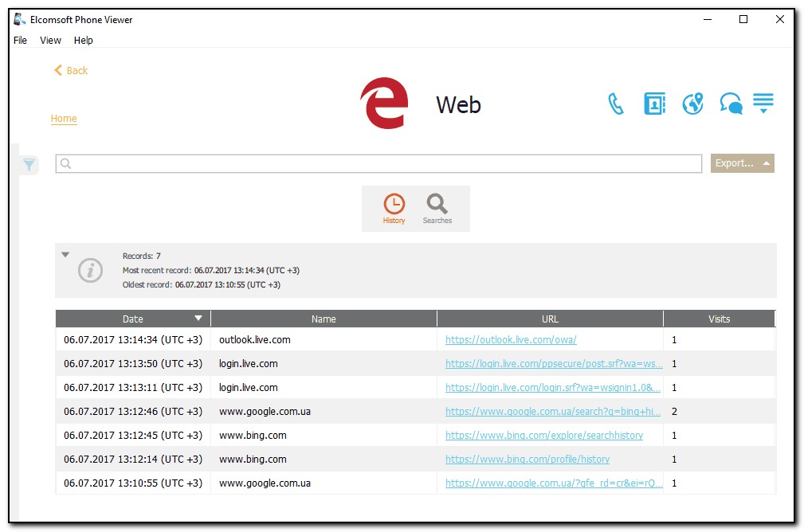Toggle the filter funnel panel
Screen dimensions: 804x532
click(29, 165)
